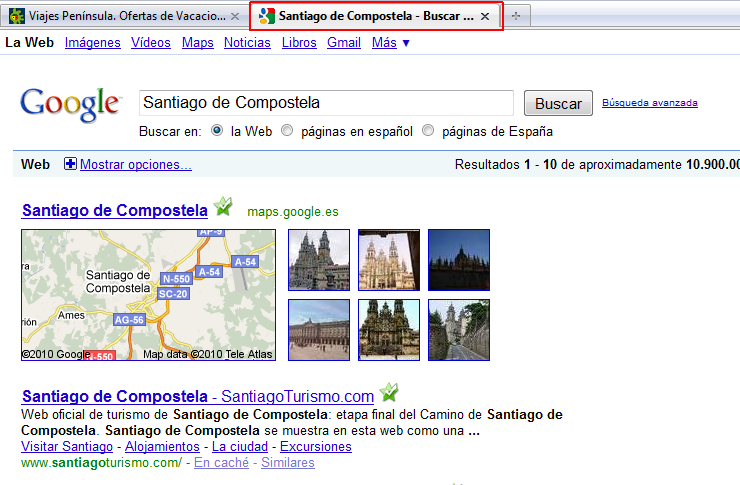Viewport: 740px width, 485px height.
Task: Open the Alojamientos sublink
Action: tap(162, 446)
